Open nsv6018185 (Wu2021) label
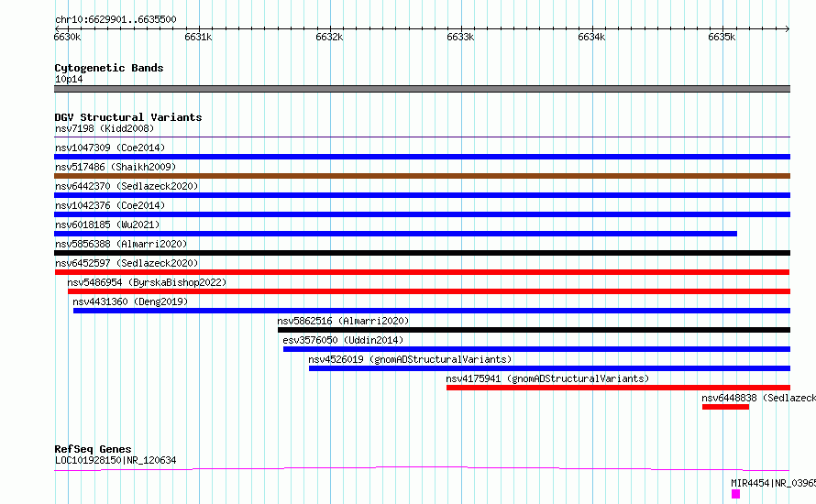 click(107, 225)
